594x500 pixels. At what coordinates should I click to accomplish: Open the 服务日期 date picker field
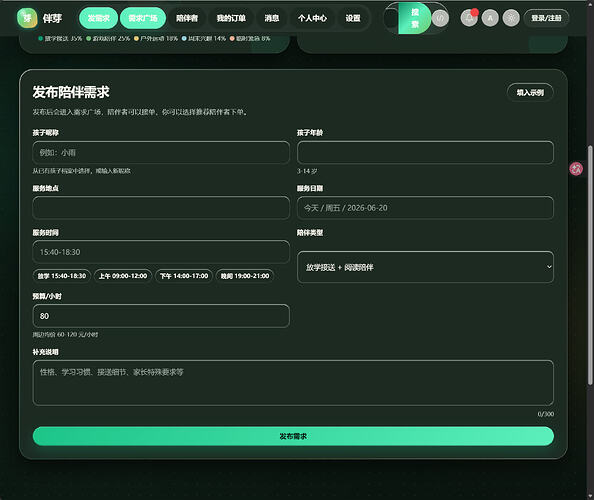click(x=425, y=208)
